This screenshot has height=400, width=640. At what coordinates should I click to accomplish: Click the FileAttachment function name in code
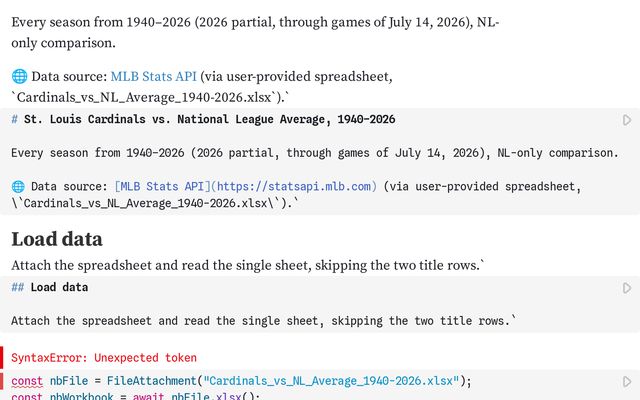pyautogui.click(x=152, y=381)
